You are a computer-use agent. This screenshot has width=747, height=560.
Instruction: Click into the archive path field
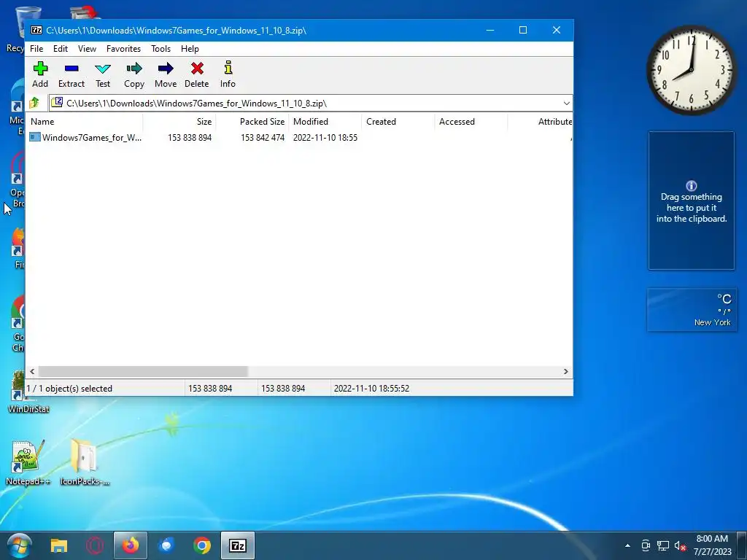coord(305,104)
